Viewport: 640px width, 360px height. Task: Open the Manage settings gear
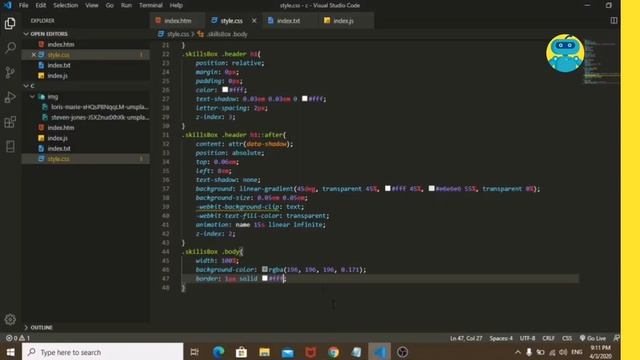pyautogui.click(x=10, y=319)
